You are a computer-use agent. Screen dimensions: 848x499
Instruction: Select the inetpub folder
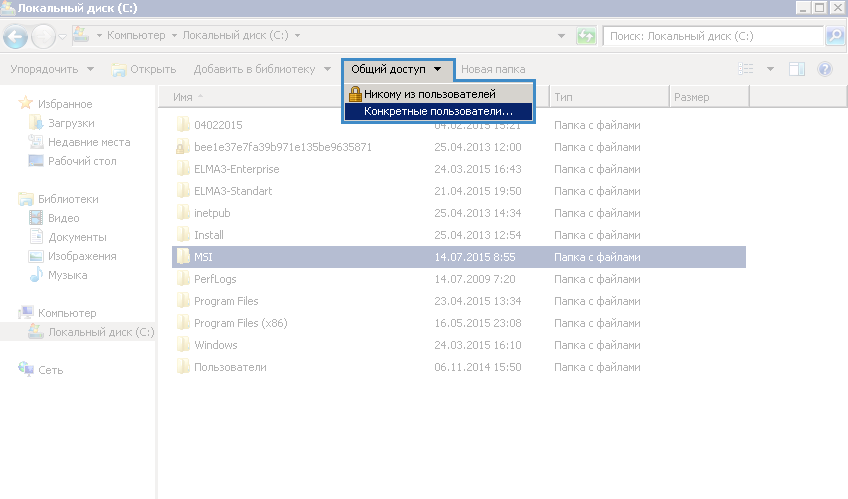212,213
